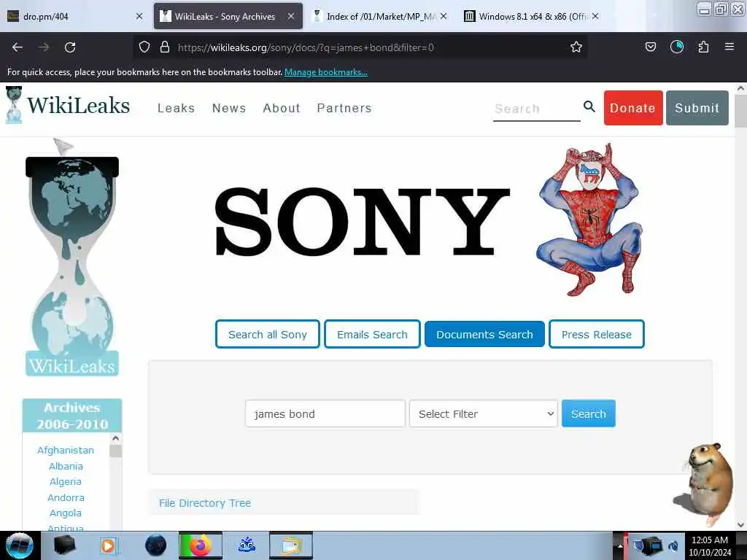The image size is (747, 560).
Task: Click the WikiLeaks hourglass logo in header
Action: (x=14, y=105)
